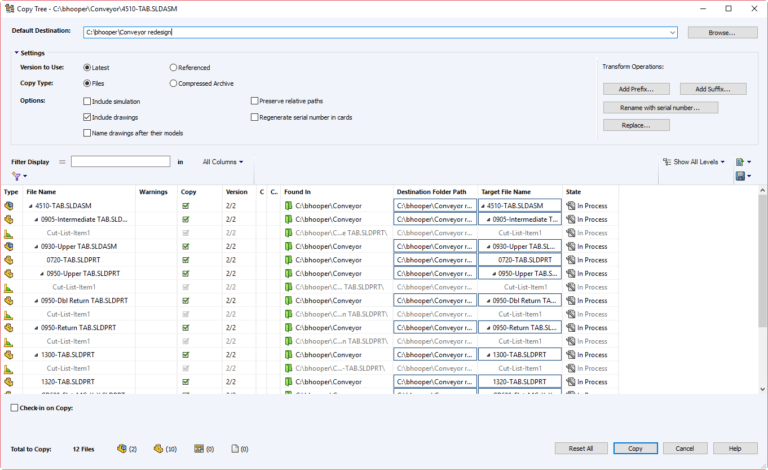Collapse the 4510-TAB.SLDASM tree node
Screen dimensions: 768x470
30,206
